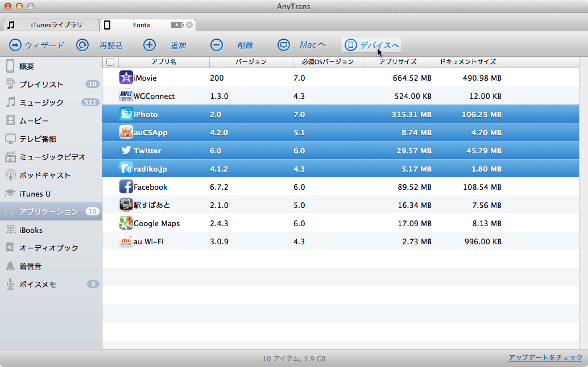The width and height of the screenshot is (588, 367).
Task: Select アプリケーション in the sidebar
Action: click(x=51, y=211)
